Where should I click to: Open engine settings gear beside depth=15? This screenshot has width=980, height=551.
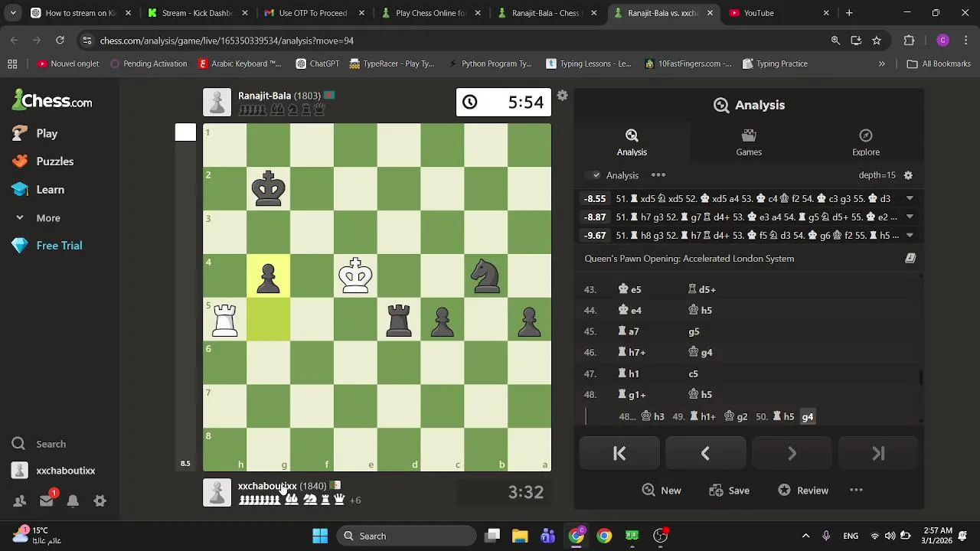(908, 175)
